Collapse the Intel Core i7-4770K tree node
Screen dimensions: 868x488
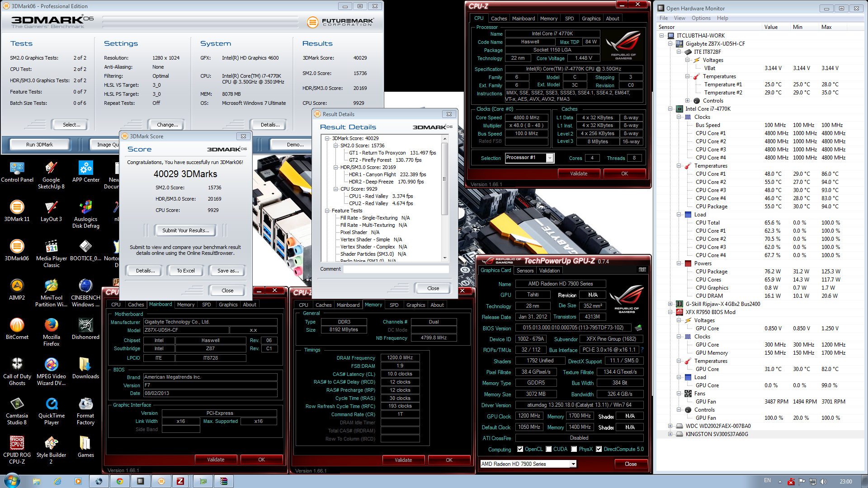[x=670, y=109]
